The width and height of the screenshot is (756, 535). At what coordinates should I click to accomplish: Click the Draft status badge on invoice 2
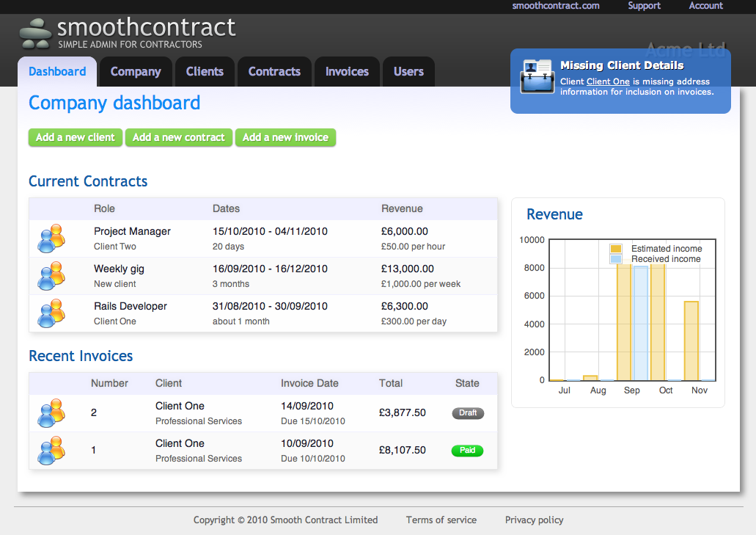point(468,413)
